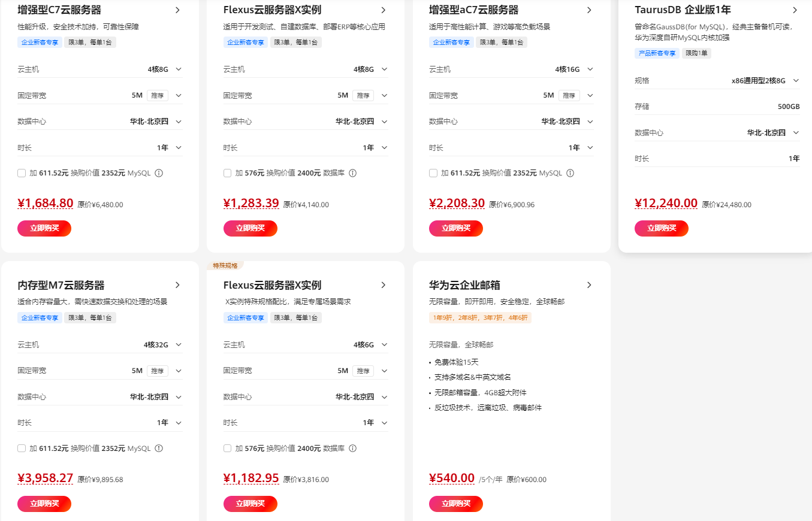Click 立即购买 under the ¥2,208.30 price
The height and width of the screenshot is (521, 812).
(x=456, y=228)
